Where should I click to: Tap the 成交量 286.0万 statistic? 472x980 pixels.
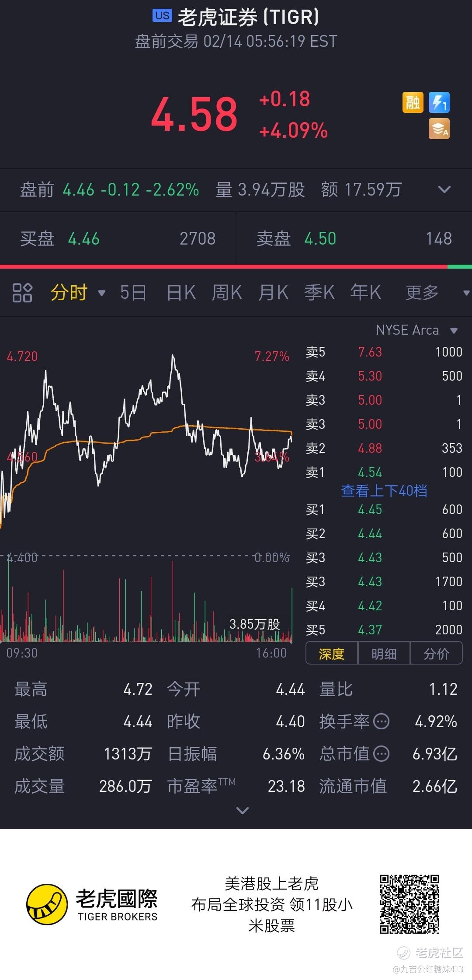tap(83, 787)
